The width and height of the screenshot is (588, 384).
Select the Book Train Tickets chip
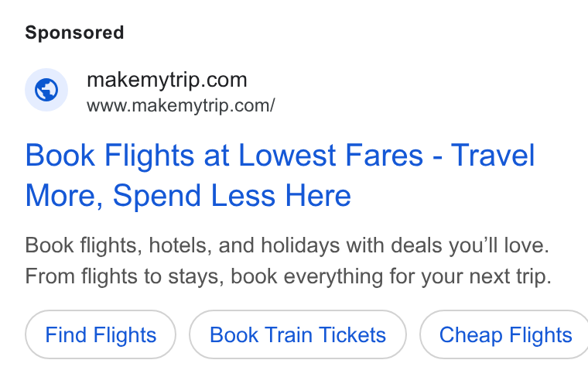[x=298, y=334]
